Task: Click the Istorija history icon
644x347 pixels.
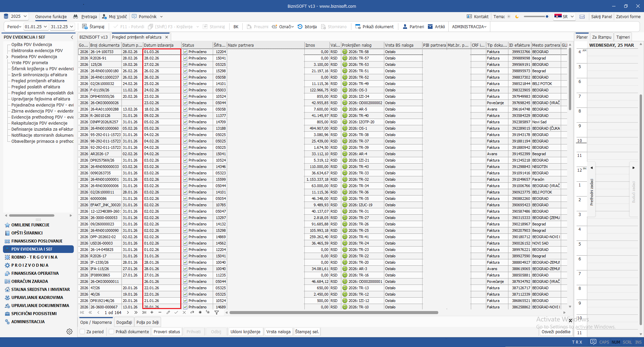Action: pyautogui.click(x=300, y=27)
